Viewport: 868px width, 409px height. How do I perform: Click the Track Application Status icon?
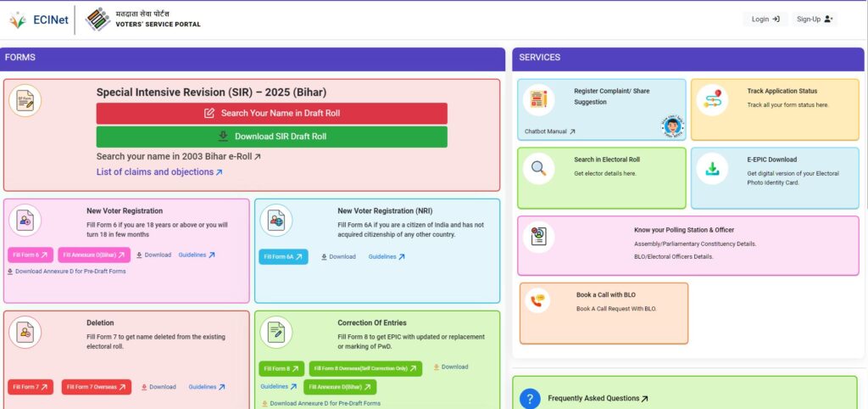712,100
